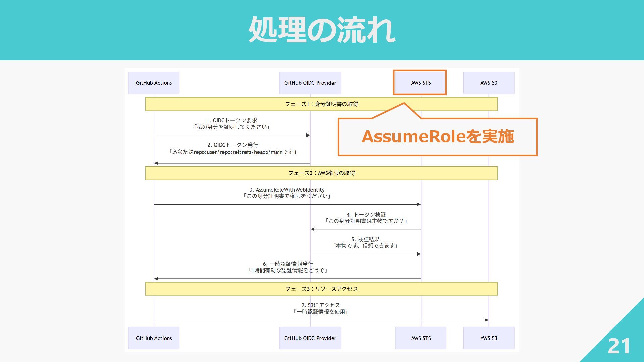Click the slide page number 21
Viewport: 644px width, 362px height.
click(x=619, y=346)
